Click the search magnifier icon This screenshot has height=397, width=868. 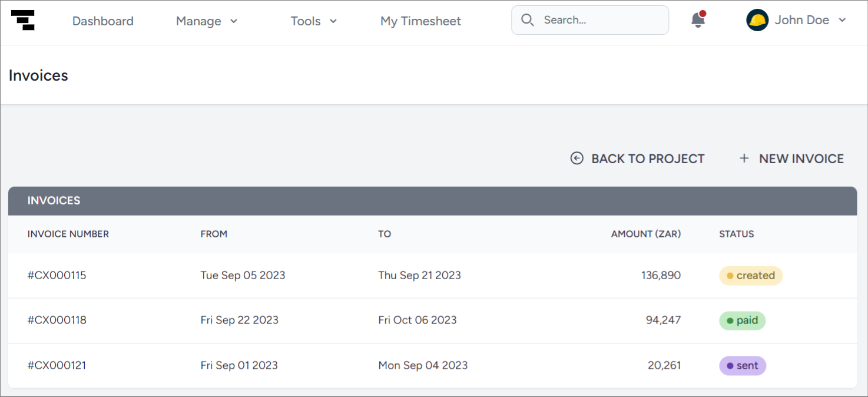click(x=528, y=19)
